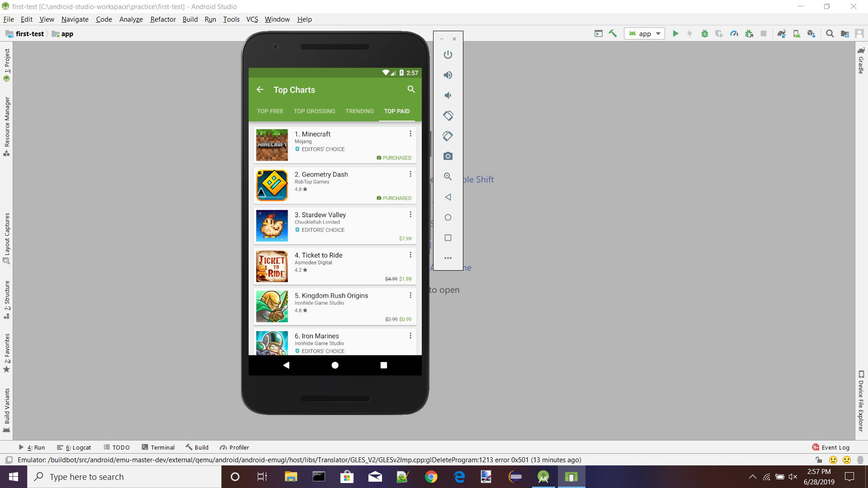Toggle Device File Explorer tool window
This screenshot has width=868, height=488.
861,401
